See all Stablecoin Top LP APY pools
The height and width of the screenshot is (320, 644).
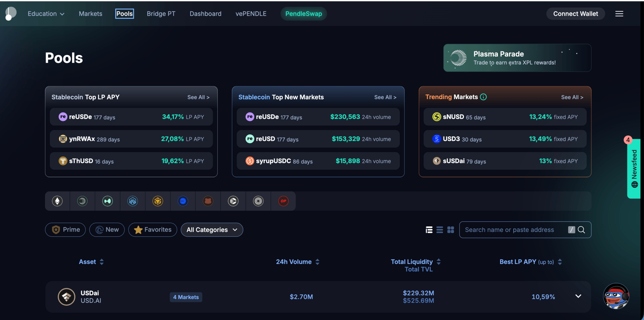click(198, 97)
